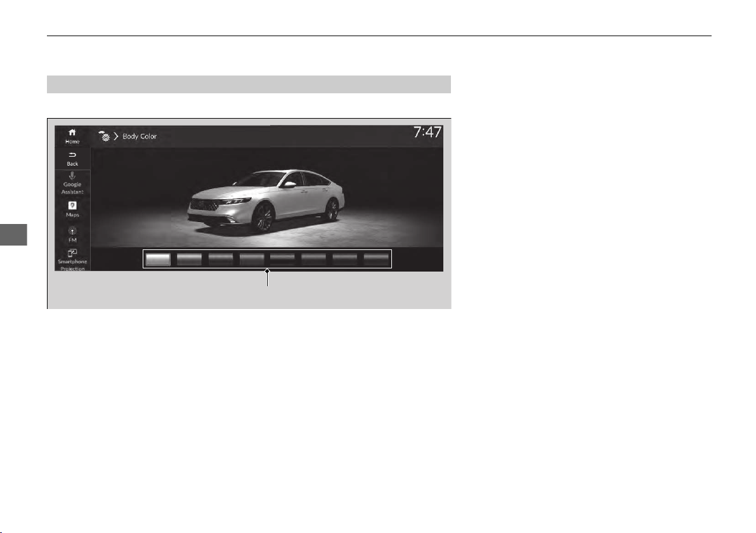Tap the Back arrow icon

[x=72, y=155]
